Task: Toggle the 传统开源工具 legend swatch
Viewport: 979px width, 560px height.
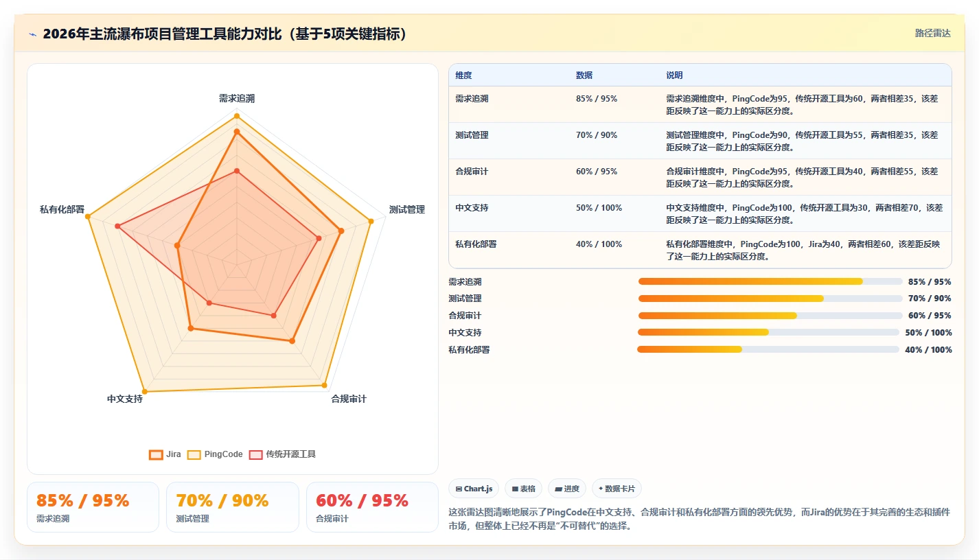Action: pos(256,454)
